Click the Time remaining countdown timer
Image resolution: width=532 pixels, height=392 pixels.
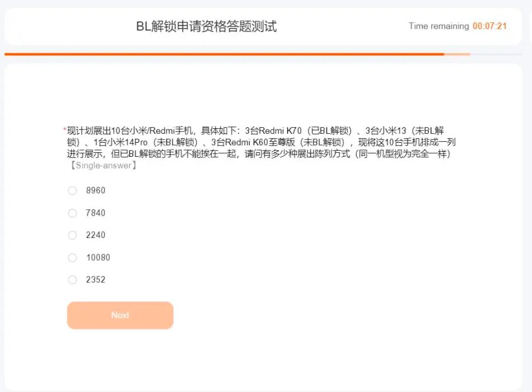pyautogui.click(x=458, y=26)
